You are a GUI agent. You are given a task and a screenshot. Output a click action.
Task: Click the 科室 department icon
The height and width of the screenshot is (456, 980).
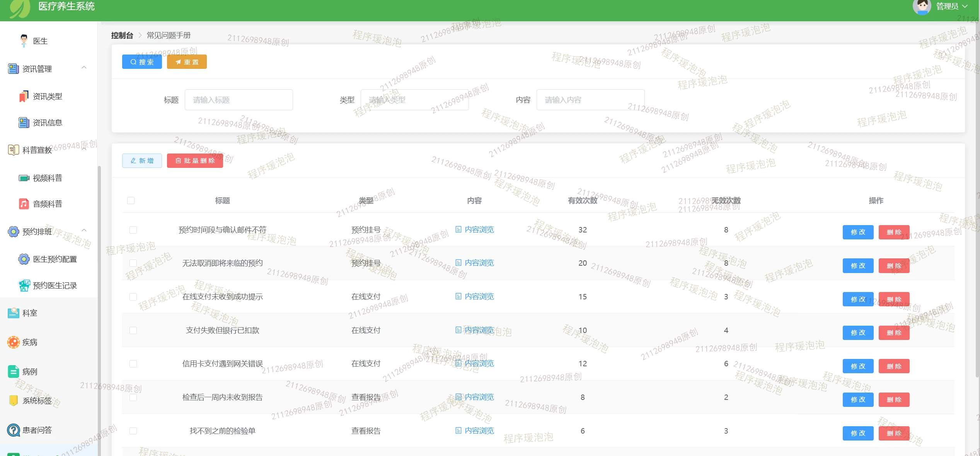[14, 313]
